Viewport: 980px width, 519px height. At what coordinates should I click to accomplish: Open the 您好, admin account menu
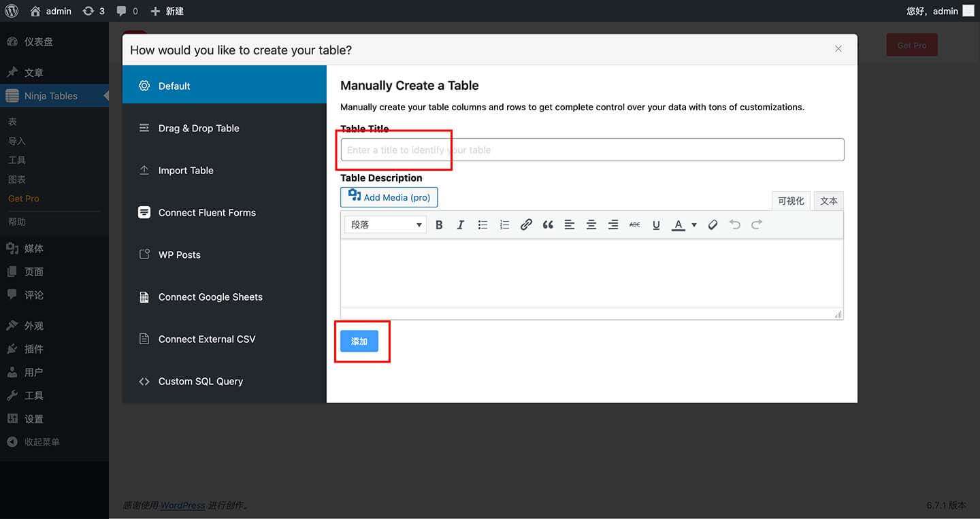tap(940, 11)
